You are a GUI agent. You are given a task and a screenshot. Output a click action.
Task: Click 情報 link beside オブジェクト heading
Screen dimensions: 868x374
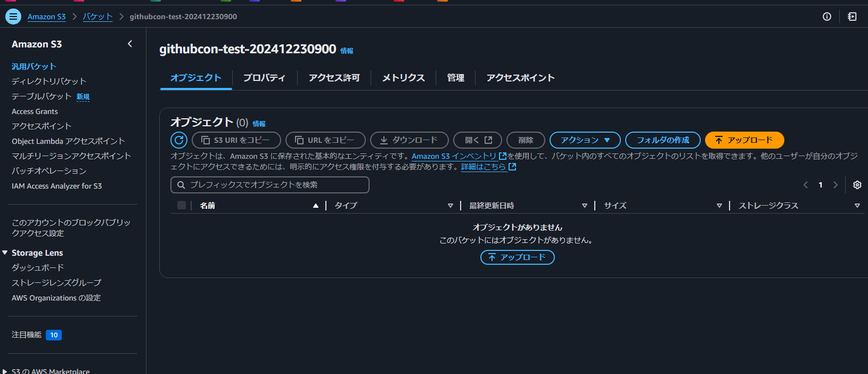259,124
